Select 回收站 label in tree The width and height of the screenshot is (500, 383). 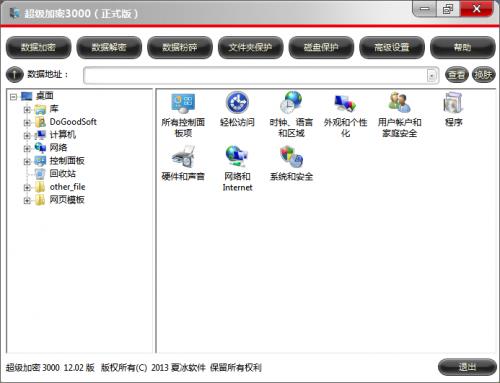coord(63,174)
